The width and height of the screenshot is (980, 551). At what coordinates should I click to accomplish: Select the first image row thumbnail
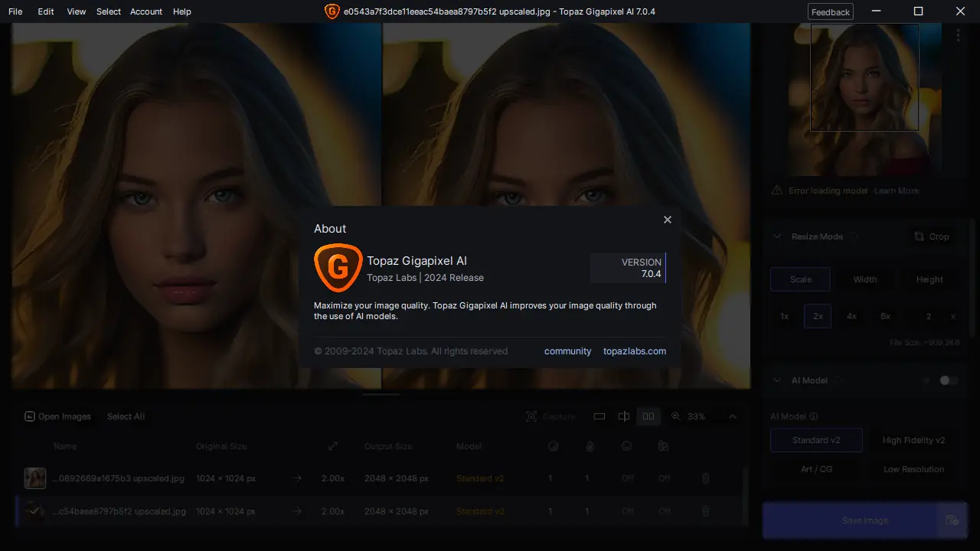(x=34, y=478)
